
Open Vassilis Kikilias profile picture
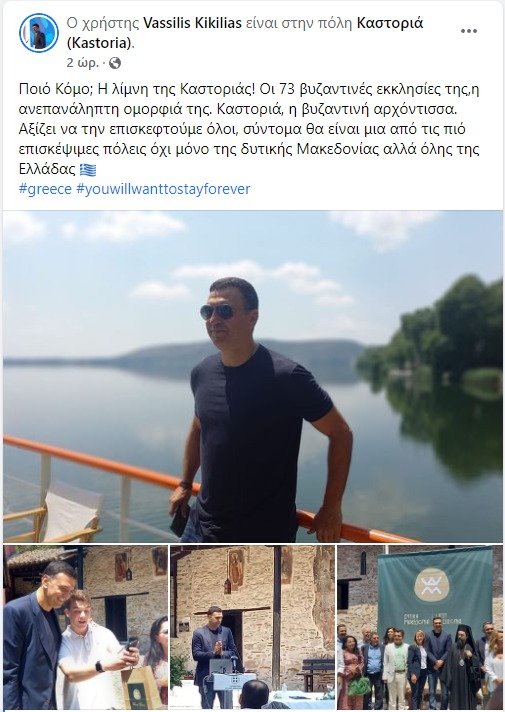pos(39,33)
